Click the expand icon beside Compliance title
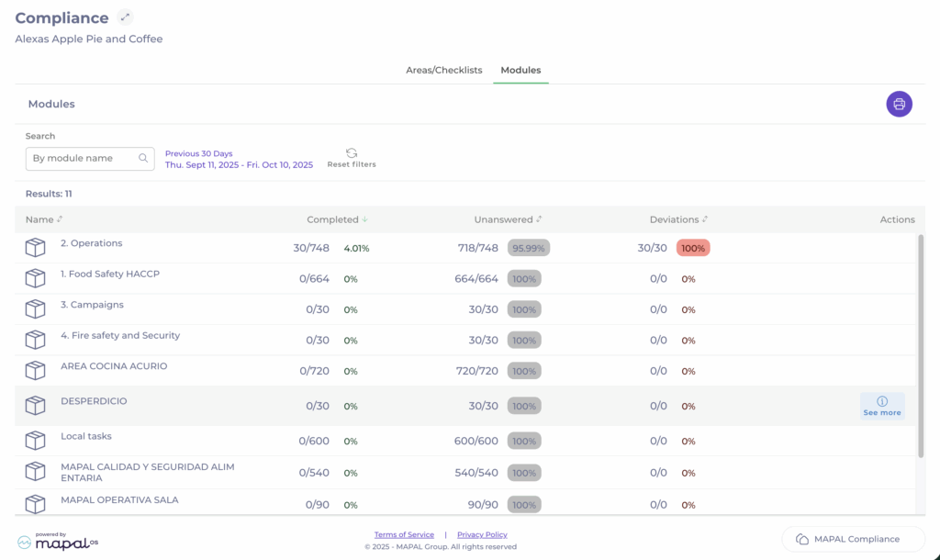940x560 pixels. [x=126, y=17]
